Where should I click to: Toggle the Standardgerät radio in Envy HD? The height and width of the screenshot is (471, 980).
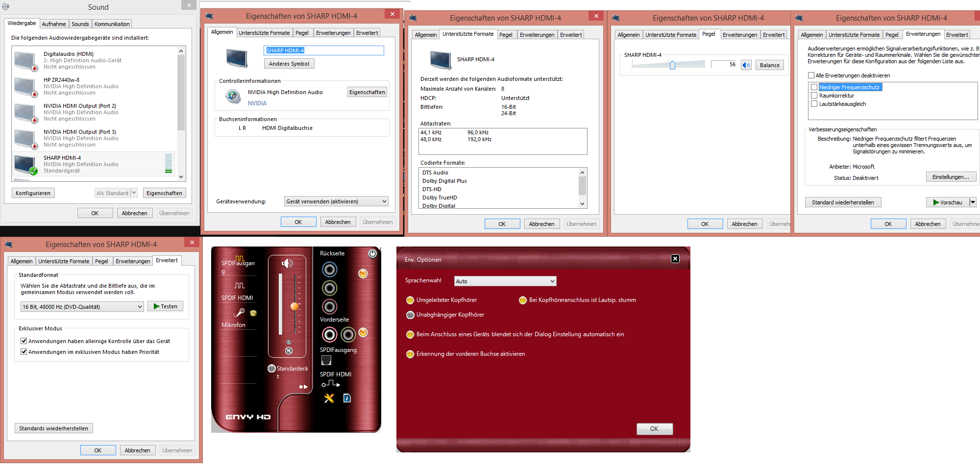[x=271, y=369]
